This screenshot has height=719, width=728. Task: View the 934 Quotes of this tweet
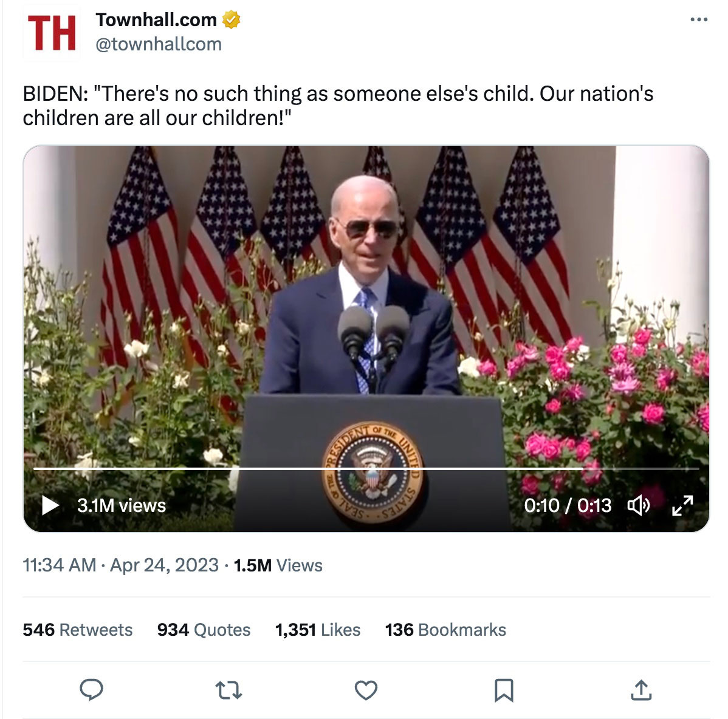pyautogui.click(x=203, y=630)
